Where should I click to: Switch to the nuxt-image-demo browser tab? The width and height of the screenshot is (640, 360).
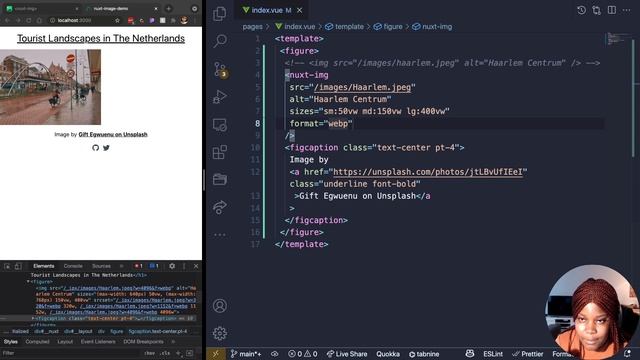point(120,9)
